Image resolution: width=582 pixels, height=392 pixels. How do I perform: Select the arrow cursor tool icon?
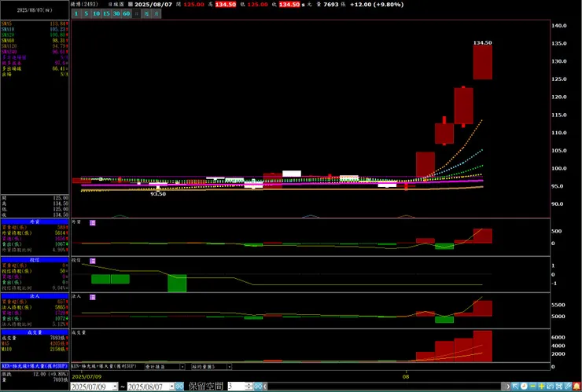[x=516, y=386]
